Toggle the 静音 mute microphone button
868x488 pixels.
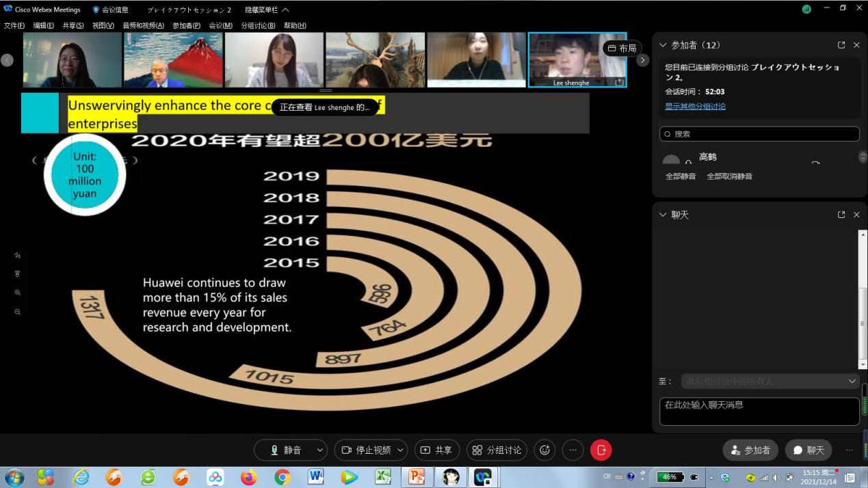click(x=285, y=450)
